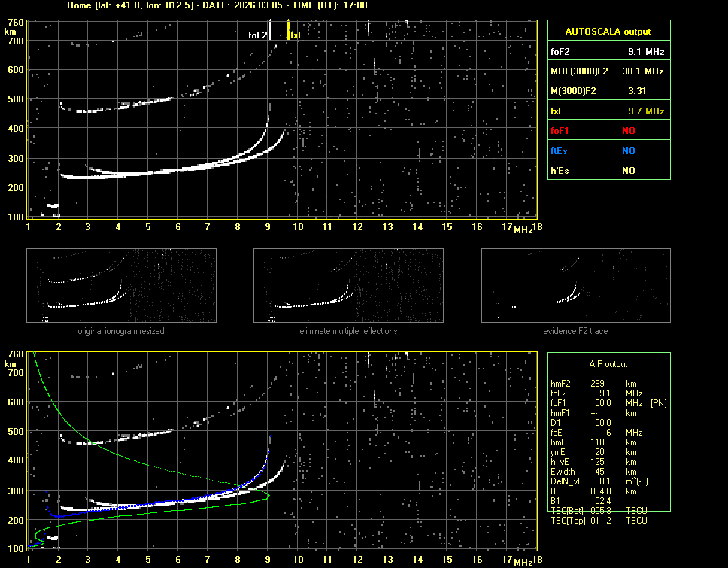Viewport: 728px width, 568px height.
Task: Click the 'eliminate multiple reflections' thumbnail
Action: [x=348, y=286]
